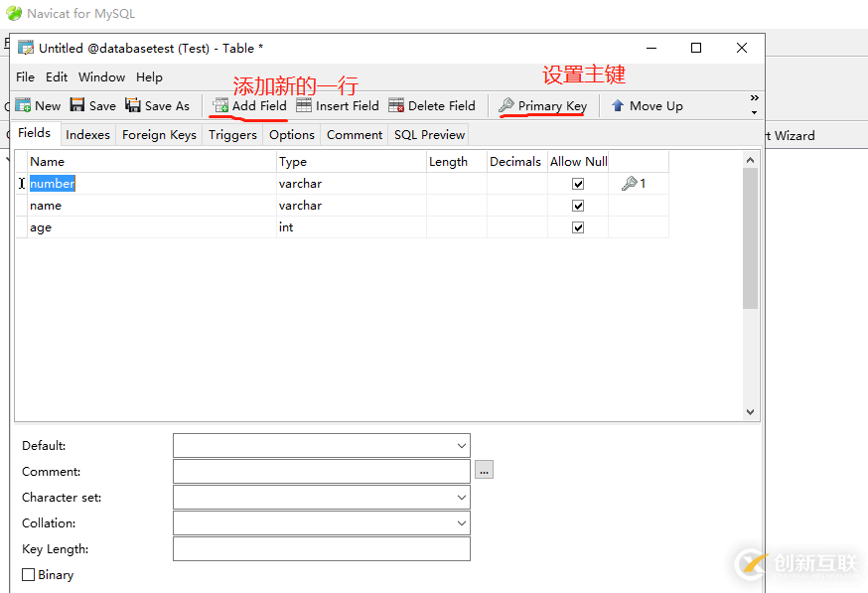Select the age field cell
The width and height of the screenshot is (868, 593).
[152, 227]
